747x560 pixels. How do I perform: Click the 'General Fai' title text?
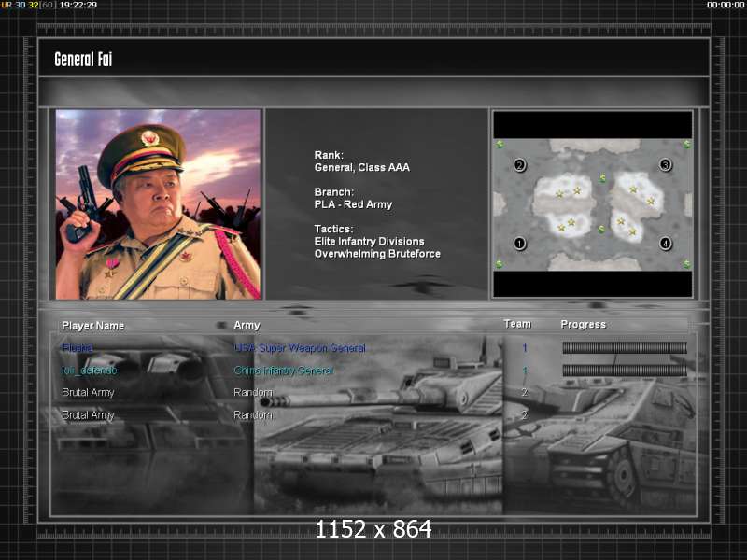click(x=83, y=60)
